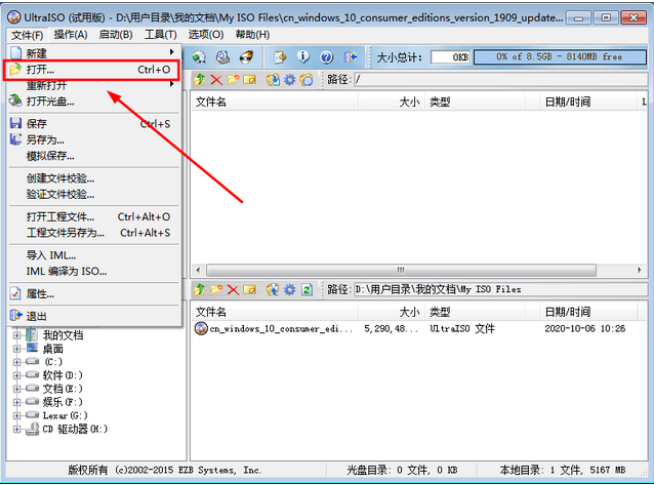Viewport: 654px width, 485px height.
Task: Click rename icon in image pane toolbar
Action: 249,79
